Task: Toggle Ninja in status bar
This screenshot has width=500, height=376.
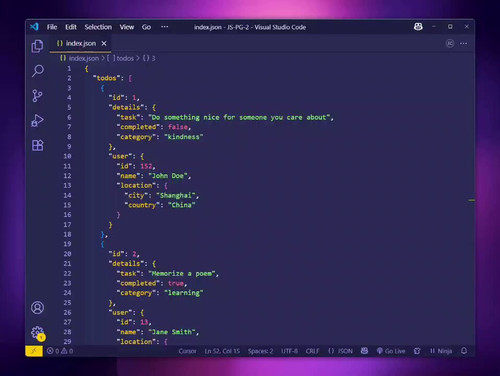Action: [441, 351]
